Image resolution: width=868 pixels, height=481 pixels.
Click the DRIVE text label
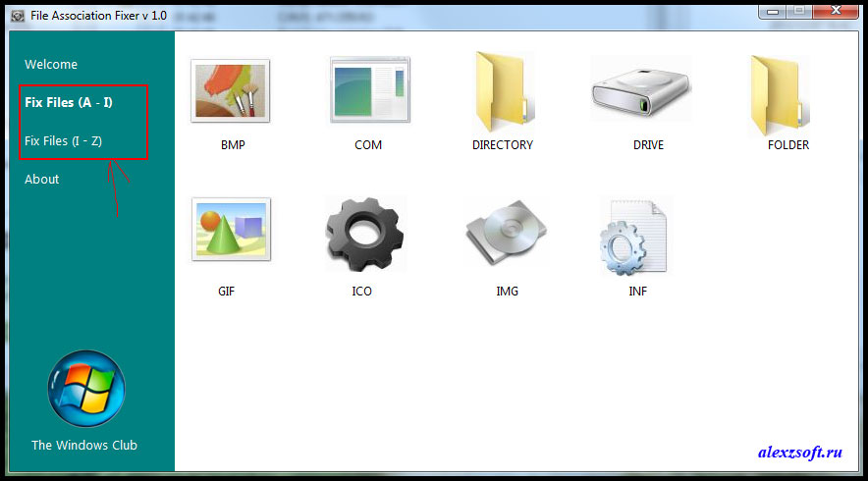pos(648,145)
